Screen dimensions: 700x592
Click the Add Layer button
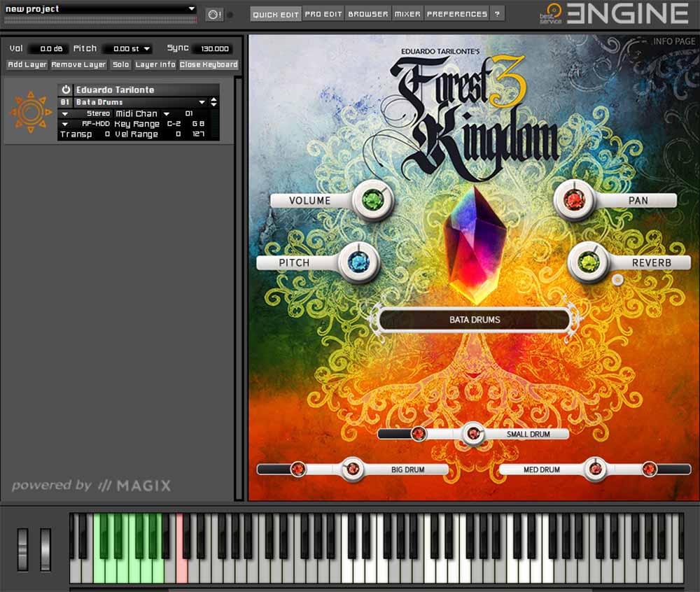point(27,64)
